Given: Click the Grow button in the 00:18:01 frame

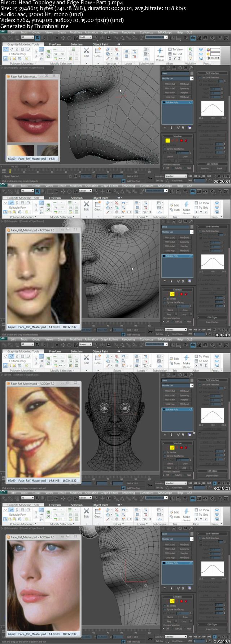Looking at the screenshot, I should (x=185, y=463).
